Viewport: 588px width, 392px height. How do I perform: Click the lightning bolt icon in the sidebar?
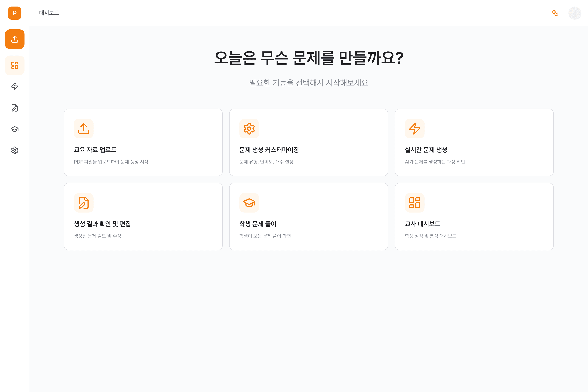tap(15, 87)
